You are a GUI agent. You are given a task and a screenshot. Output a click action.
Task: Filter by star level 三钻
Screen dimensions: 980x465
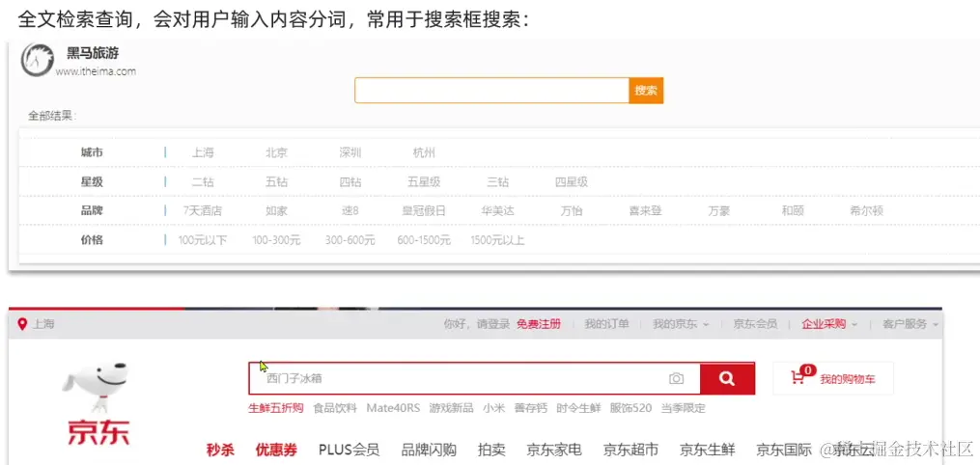pyautogui.click(x=497, y=182)
